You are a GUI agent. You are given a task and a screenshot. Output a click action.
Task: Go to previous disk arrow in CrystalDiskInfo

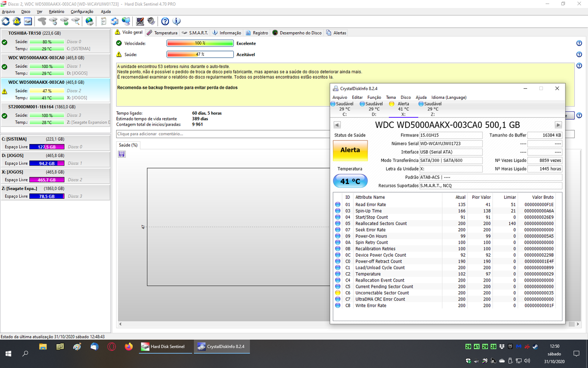[x=337, y=125]
